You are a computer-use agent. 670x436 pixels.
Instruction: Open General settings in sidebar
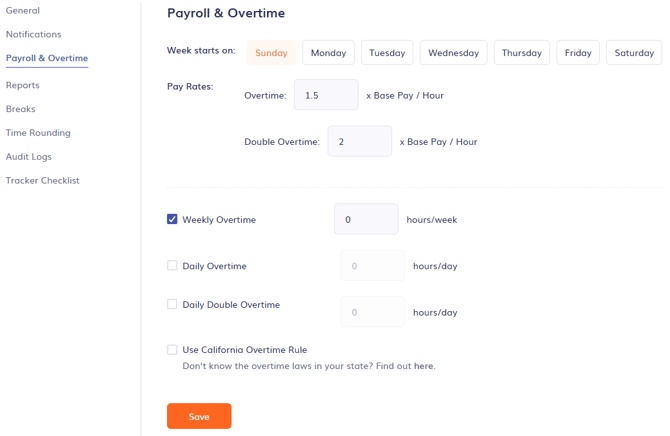click(23, 10)
